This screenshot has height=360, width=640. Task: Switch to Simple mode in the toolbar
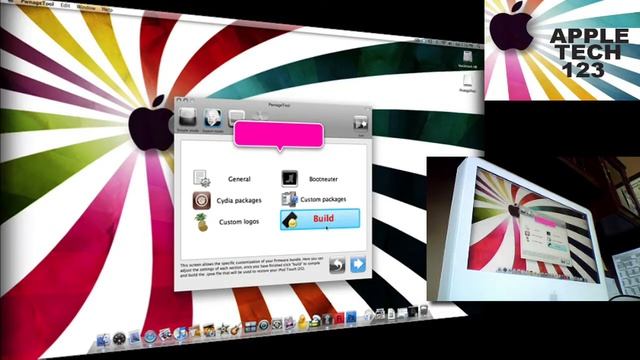[188, 120]
